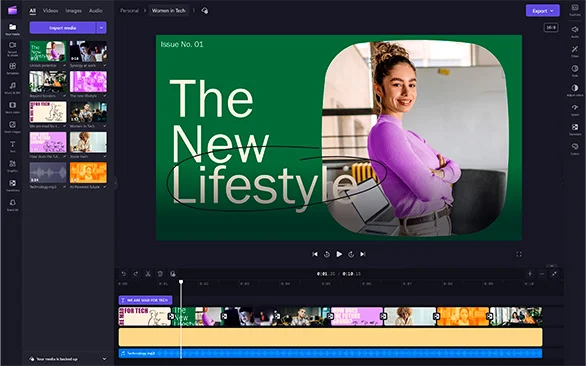The height and width of the screenshot is (366, 586).
Task: Select the green New Lifestyle clip on timeline
Action: pyautogui.click(x=197, y=317)
